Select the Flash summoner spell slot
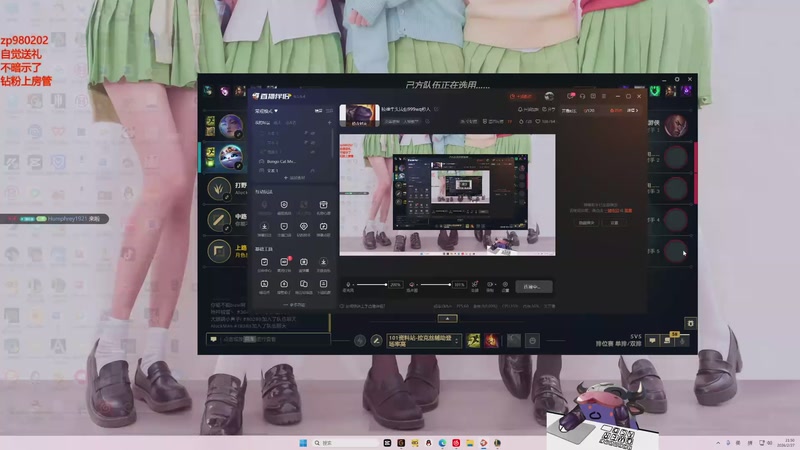Image resolution: width=800 pixels, height=450 pixels. click(473, 340)
